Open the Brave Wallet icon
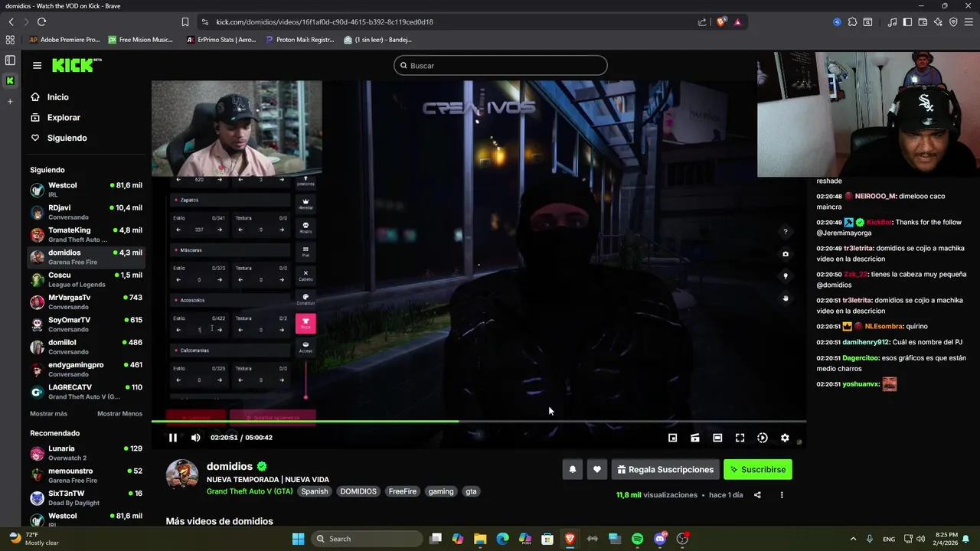This screenshot has height=551, width=980. tap(923, 22)
